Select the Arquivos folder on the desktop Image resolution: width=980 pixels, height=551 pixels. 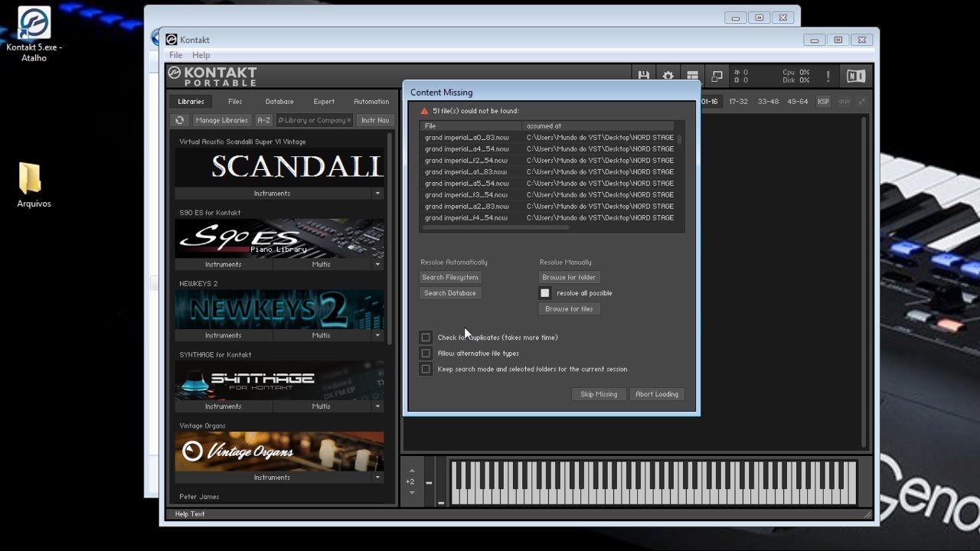(x=34, y=185)
